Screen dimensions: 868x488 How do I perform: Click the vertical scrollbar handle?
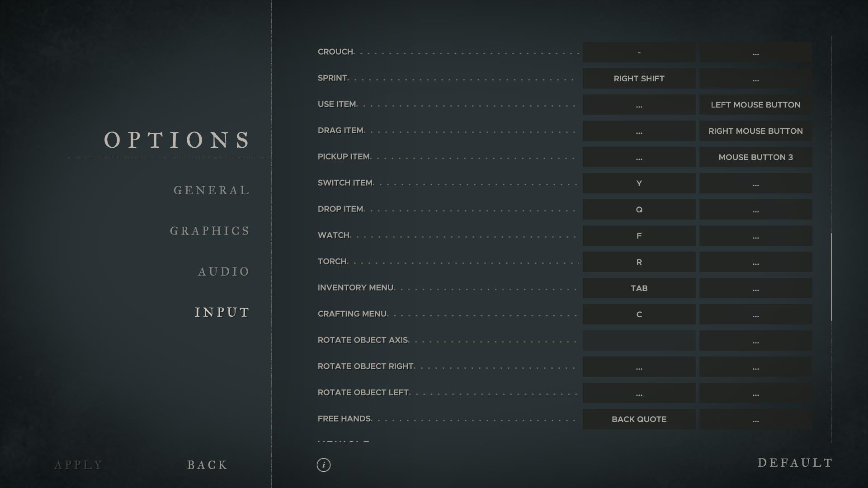(x=831, y=277)
